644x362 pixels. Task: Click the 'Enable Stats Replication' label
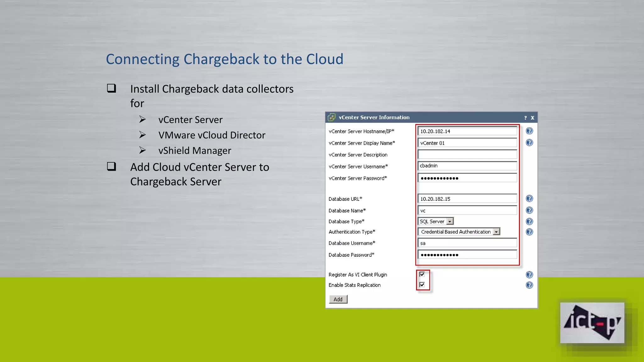pyautogui.click(x=354, y=285)
